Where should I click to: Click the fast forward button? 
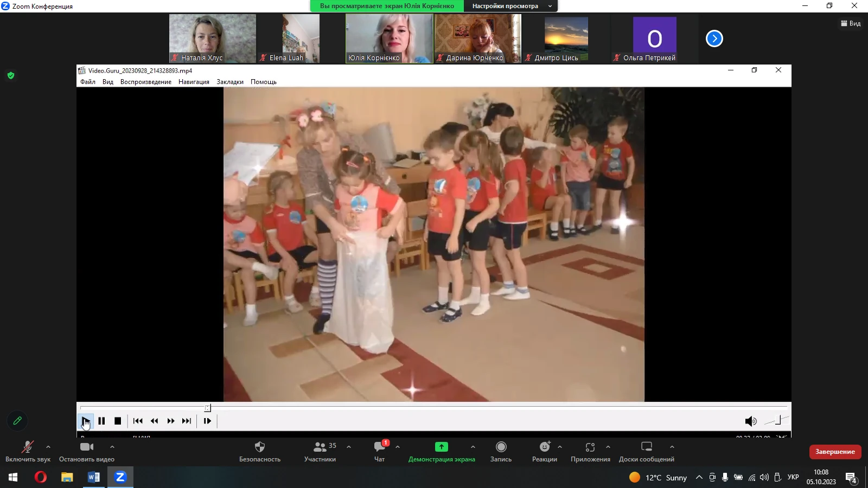click(x=171, y=421)
